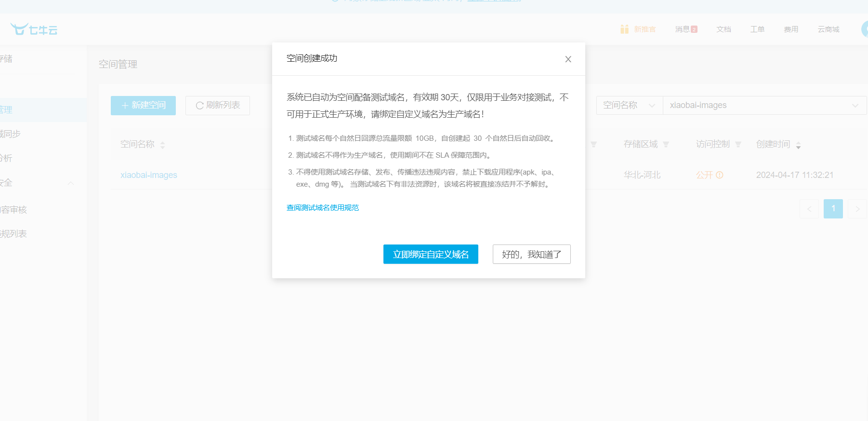Filter the 访问控制 column
The width and height of the screenshot is (868, 421).
(738, 145)
